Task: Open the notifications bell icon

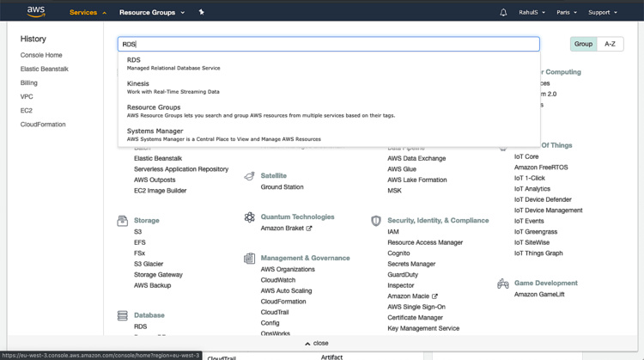Action: [503, 13]
